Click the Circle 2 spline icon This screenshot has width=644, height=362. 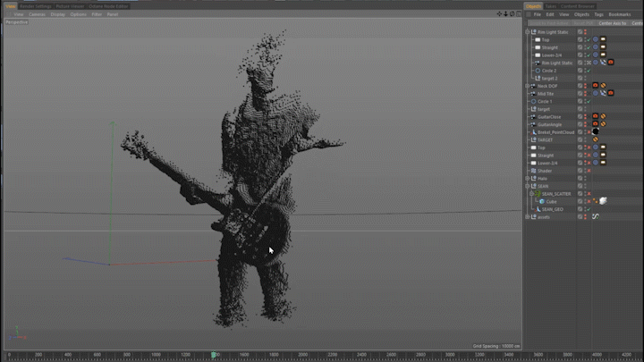538,71
